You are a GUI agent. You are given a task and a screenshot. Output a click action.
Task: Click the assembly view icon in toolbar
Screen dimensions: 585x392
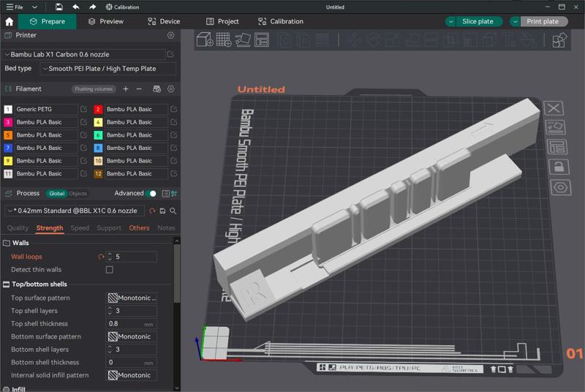[x=559, y=40]
